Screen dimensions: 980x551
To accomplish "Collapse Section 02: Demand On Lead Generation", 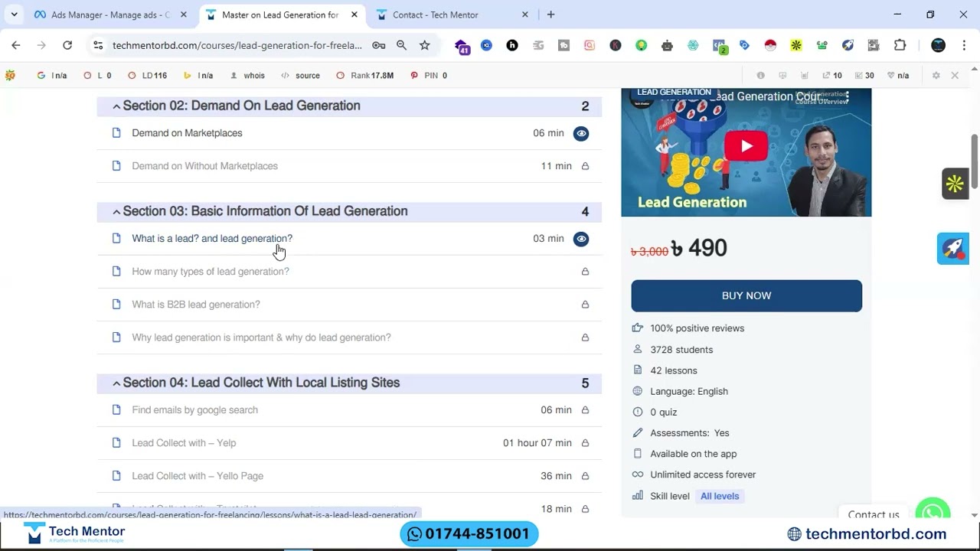I will click(349, 106).
